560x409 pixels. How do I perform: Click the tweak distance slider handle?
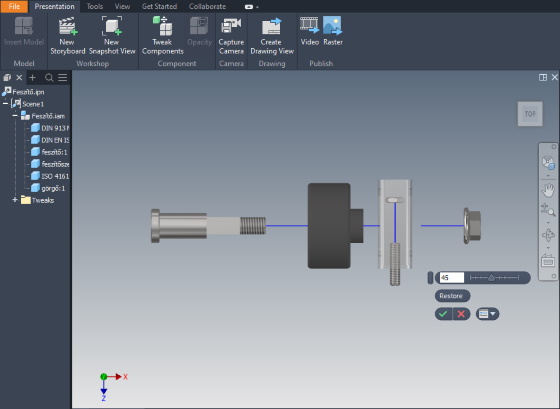(x=491, y=277)
